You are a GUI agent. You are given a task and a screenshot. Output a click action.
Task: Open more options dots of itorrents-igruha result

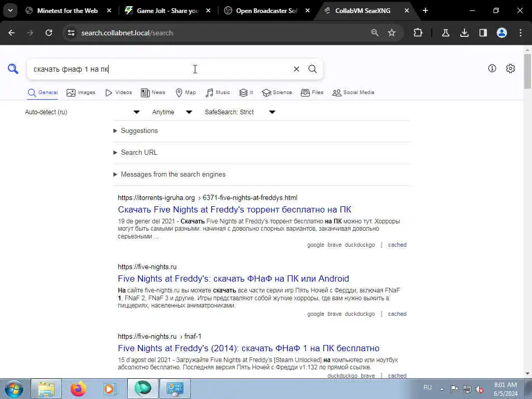click(x=382, y=245)
